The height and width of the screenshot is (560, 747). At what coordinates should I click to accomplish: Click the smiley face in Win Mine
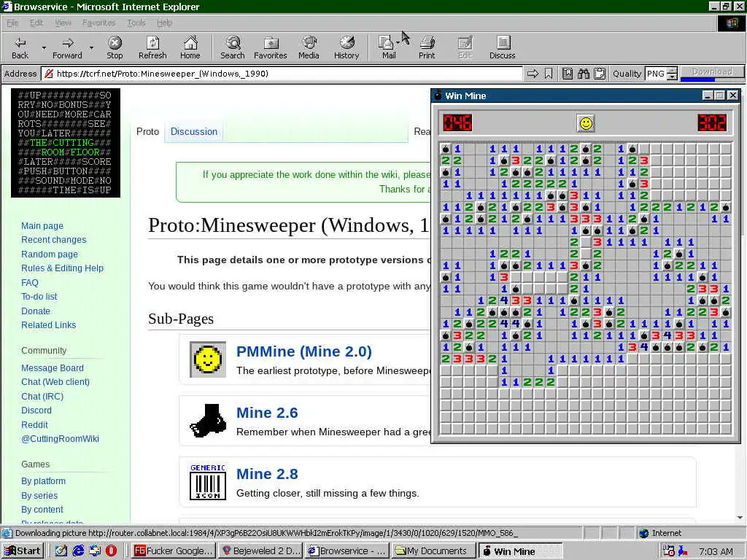tap(586, 123)
